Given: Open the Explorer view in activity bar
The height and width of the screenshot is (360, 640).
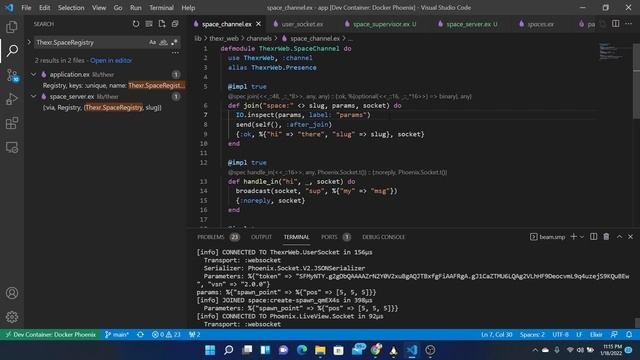Looking at the screenshot, I should (12, 27).
